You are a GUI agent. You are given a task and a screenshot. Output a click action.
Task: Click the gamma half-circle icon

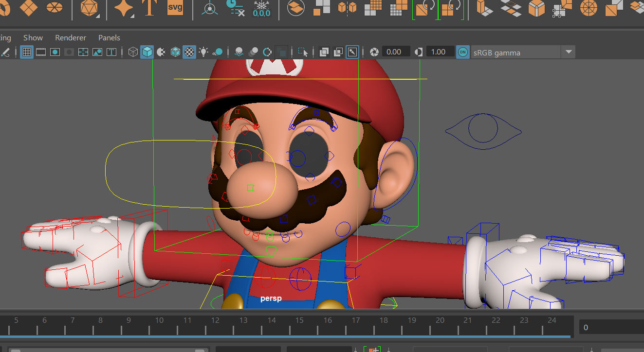419,52
